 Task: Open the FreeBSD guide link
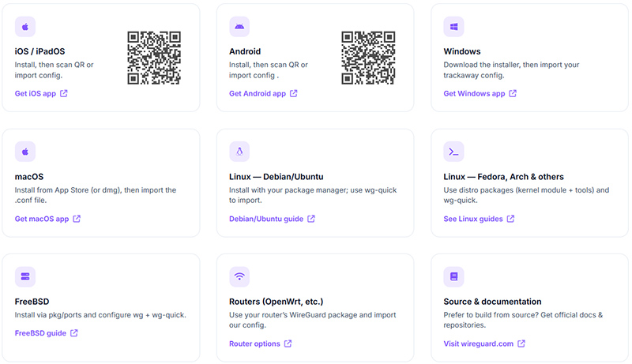click(x=46, y=333)
